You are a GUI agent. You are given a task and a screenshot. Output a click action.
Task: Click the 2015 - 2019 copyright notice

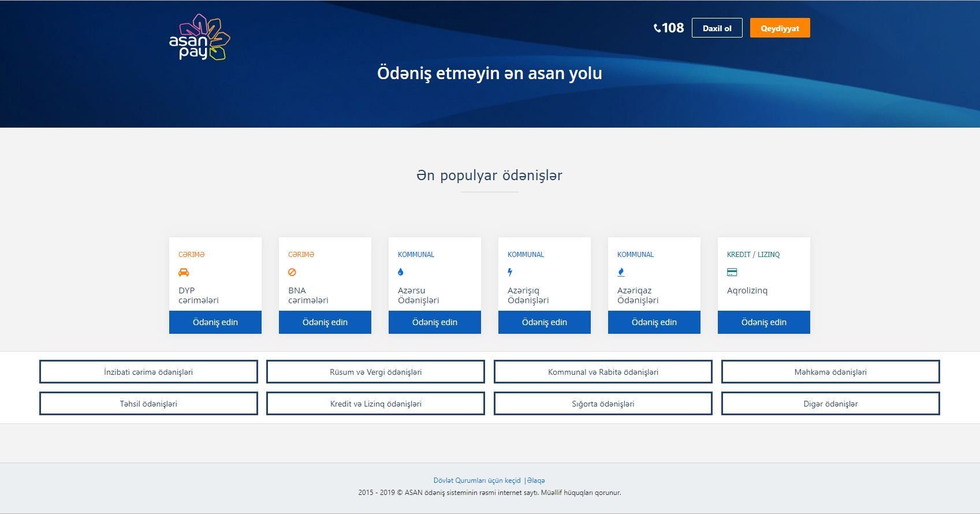490,493
